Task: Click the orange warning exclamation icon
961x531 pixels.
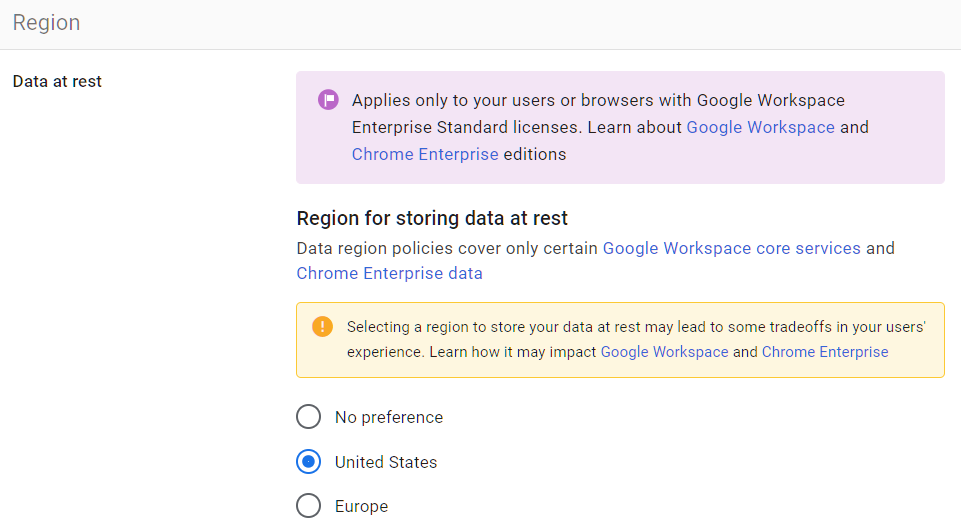Action: (322, 326)
